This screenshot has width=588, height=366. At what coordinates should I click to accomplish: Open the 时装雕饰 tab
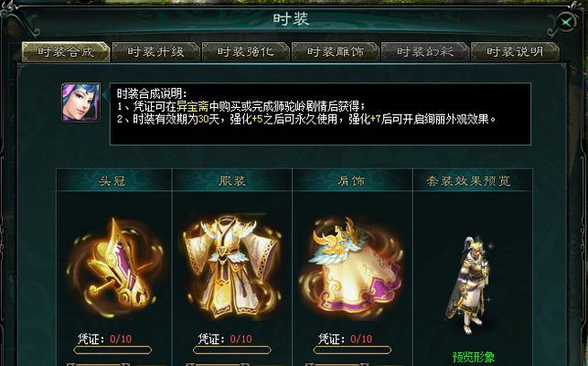click(336, 51)
